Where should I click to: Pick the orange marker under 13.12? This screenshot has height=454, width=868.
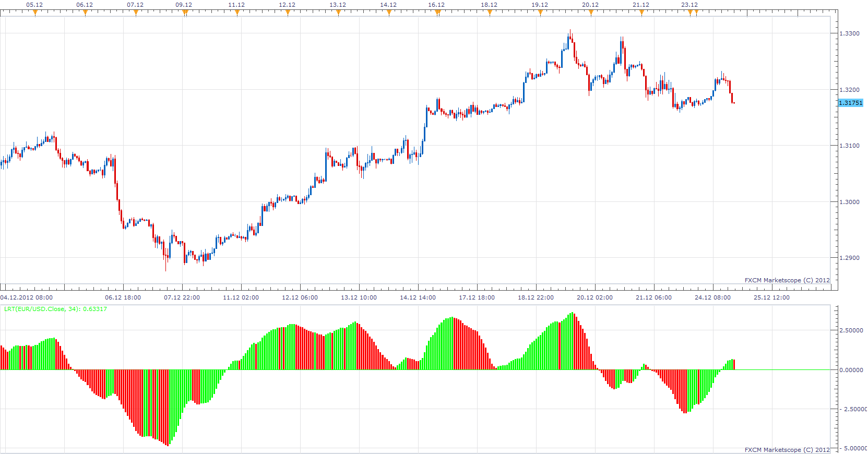click(x=338, y=13)
